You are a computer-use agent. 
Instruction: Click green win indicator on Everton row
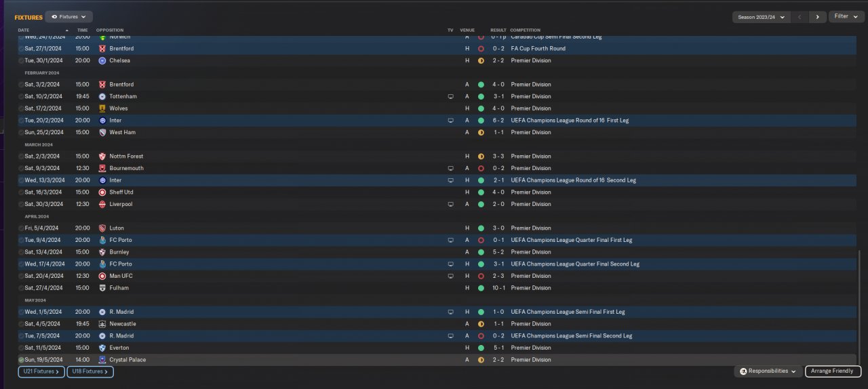click(x=481, y=348)
